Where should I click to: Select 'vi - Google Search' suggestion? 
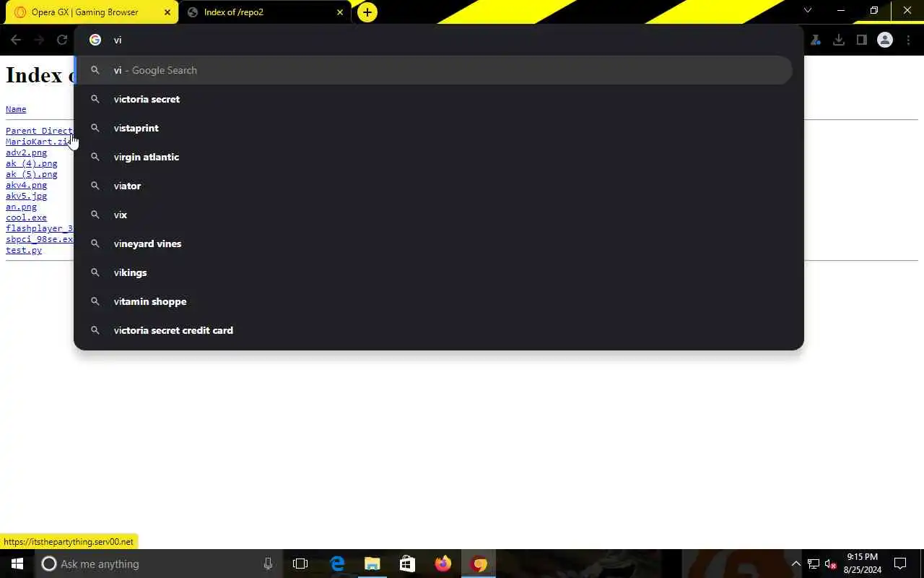pyautogui.click(x=435, y=70)
